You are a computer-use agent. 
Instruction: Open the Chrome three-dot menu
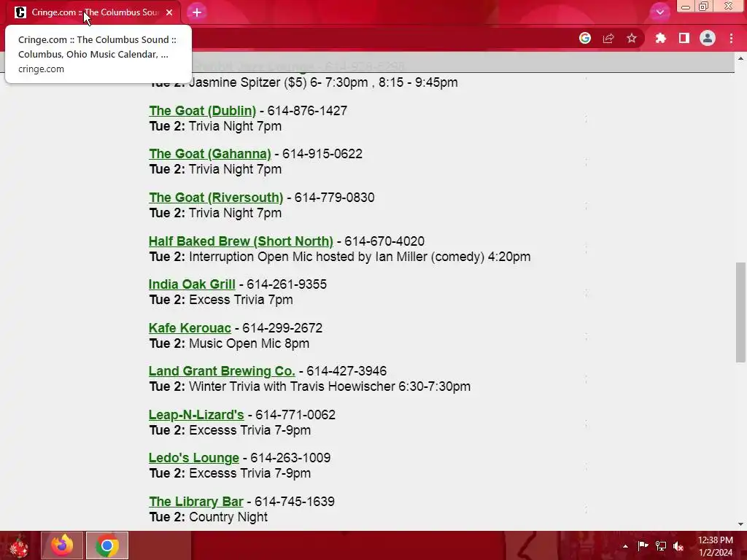click(731, 38)
